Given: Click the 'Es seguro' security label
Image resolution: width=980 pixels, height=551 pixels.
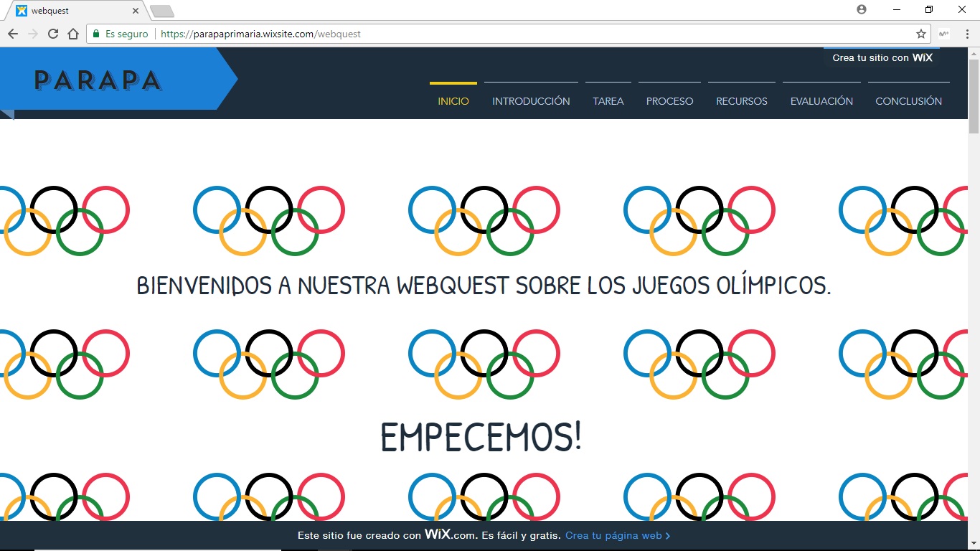Looking at the screenshot, I should 127,34.
